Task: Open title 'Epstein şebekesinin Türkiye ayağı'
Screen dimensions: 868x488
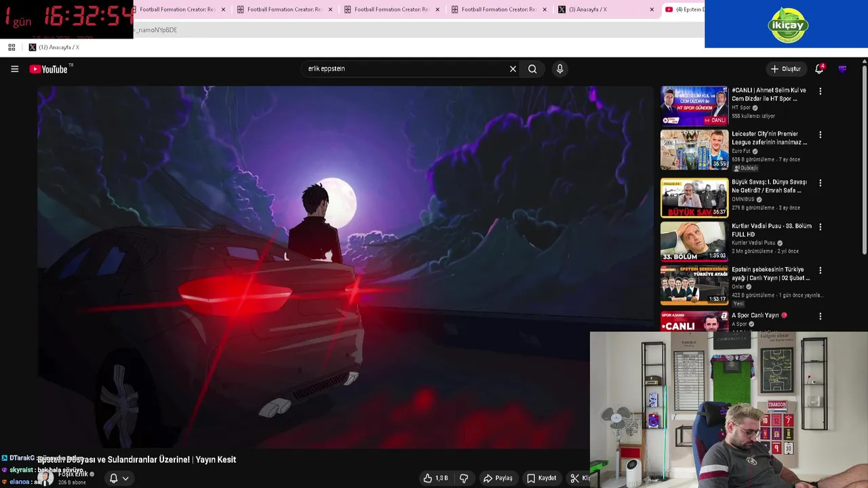Action: pos(771,274)
